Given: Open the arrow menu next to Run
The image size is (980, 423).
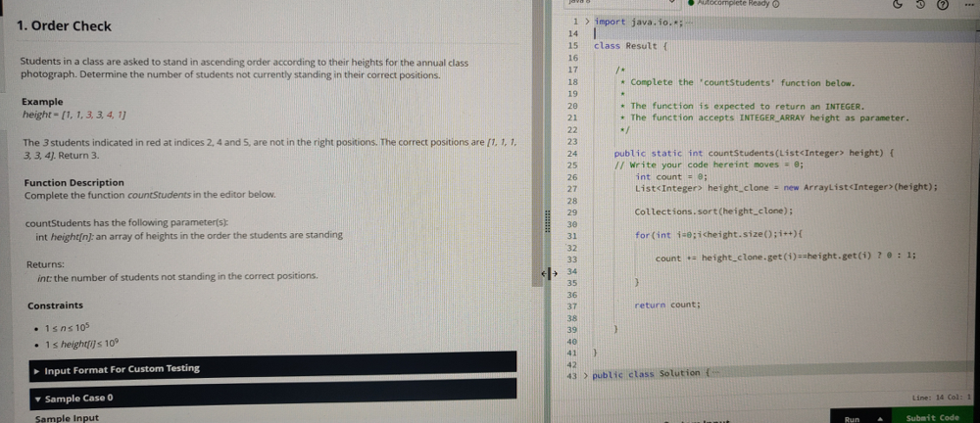Looking at the screenshot, I should 881,418.
